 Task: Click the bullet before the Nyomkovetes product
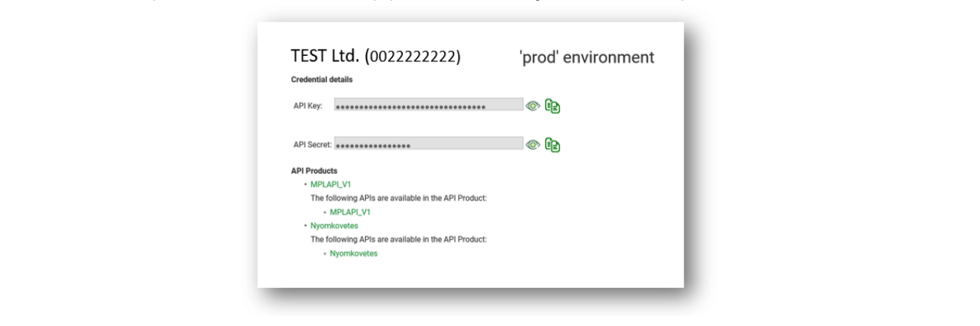click(305, 226)
